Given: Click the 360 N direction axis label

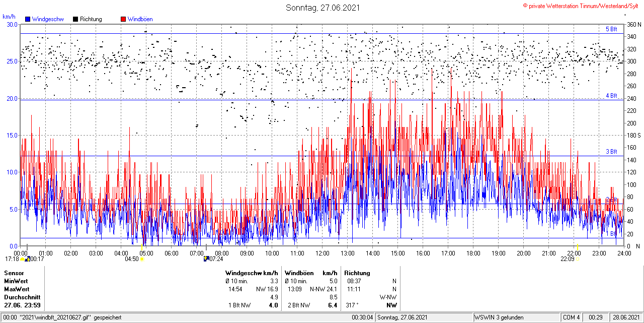Looking at the screenshot, I should point(633,24).
